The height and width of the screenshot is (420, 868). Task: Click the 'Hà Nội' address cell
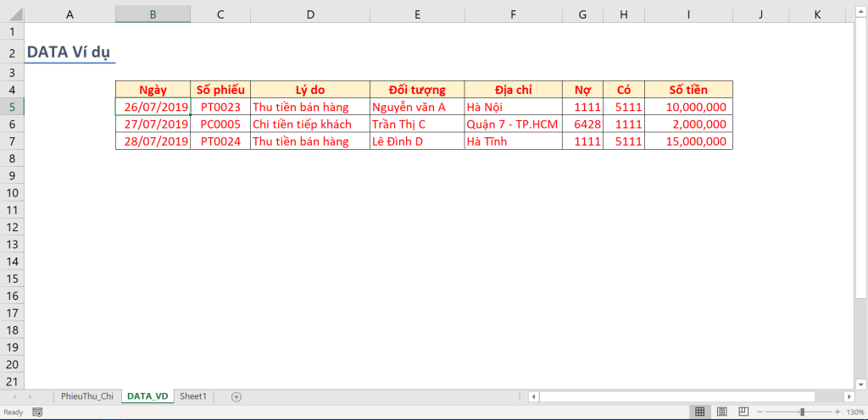(x=513, y=107)
